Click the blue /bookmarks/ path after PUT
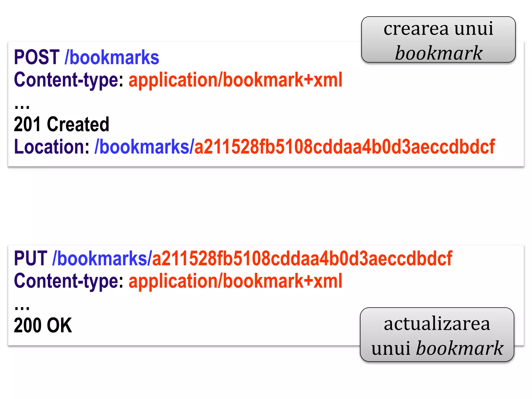The image size is (532, 399). [x=102, y=258]
